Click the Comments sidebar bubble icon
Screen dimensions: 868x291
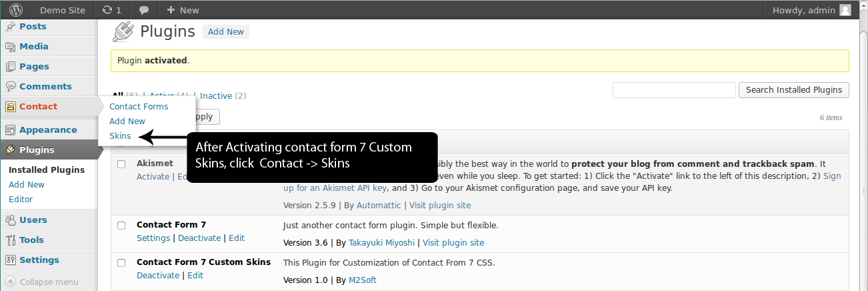11,87
